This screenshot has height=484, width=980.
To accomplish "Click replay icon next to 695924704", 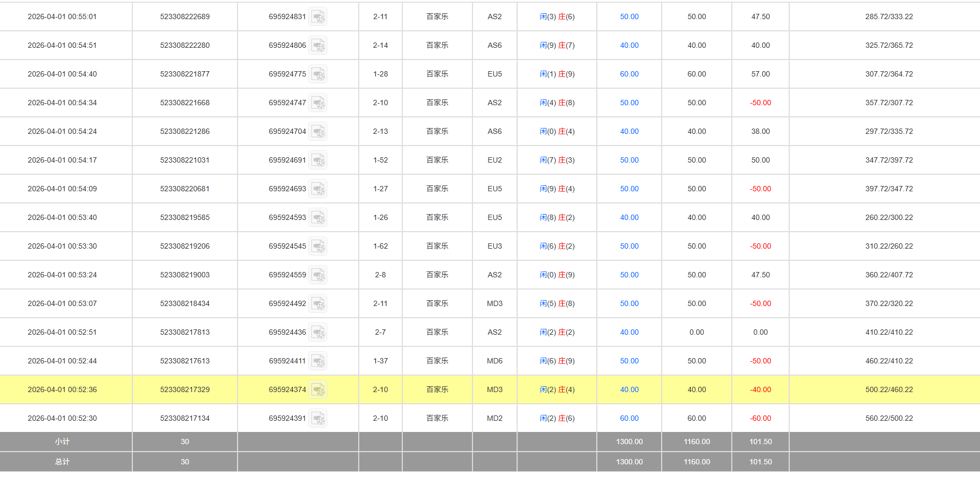I will pos(318,132).
